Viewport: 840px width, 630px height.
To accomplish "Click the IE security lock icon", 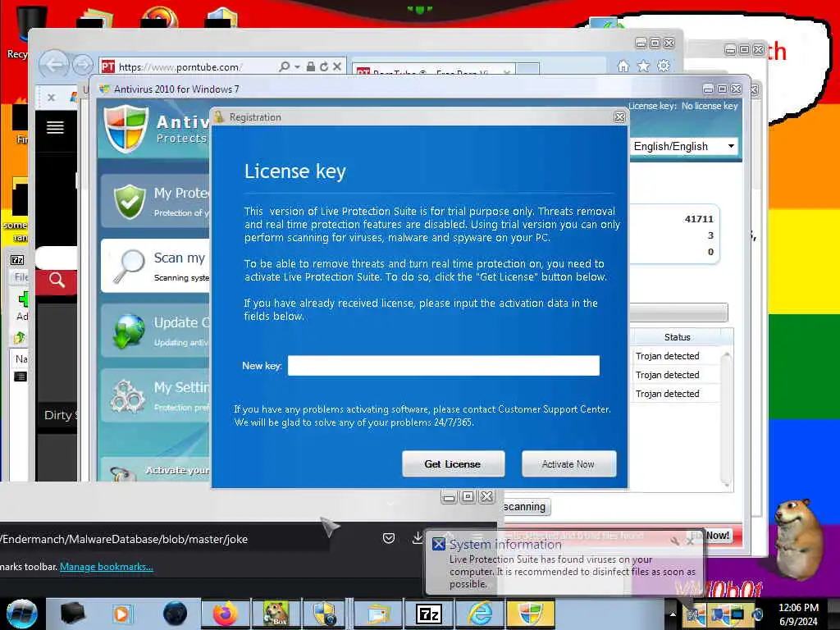I will pyautogui.click(x=311, y=66).
